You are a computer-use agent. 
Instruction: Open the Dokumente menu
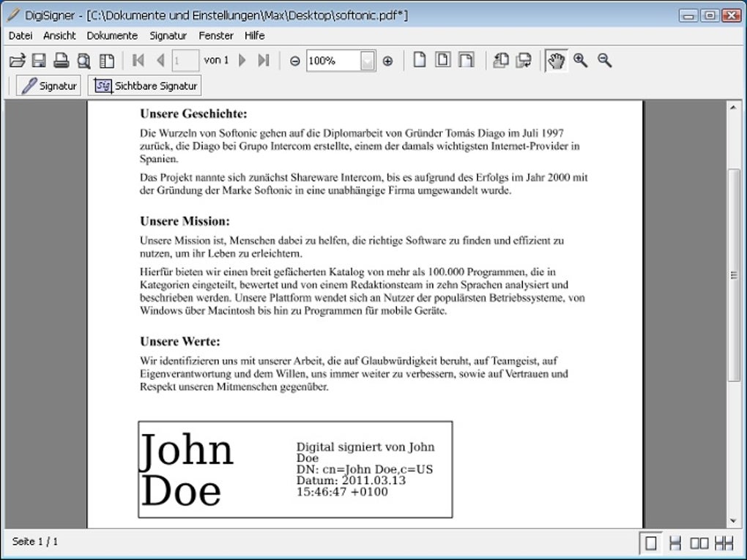(112, 36)
